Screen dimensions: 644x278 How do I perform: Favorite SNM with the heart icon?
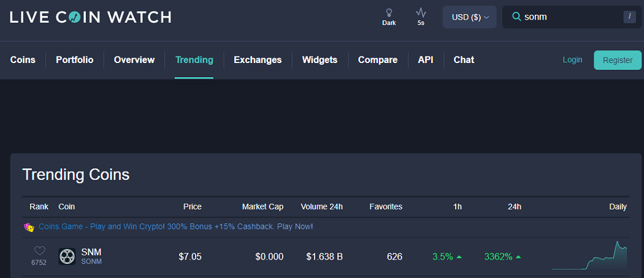[x=39, y=251]
